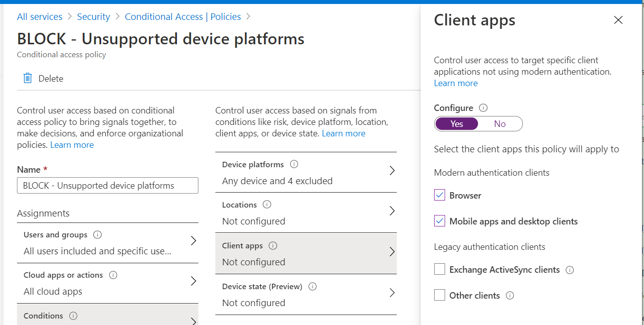644x325 pixels.
Task: Click 'Legacy authentication clients' label
Action: 489,247
